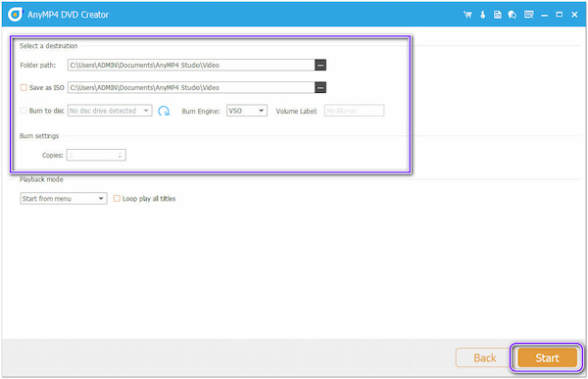Expand the Burn Engine VSO dropdown
This screenshot has height=379, width=588.
click(247, 111)
